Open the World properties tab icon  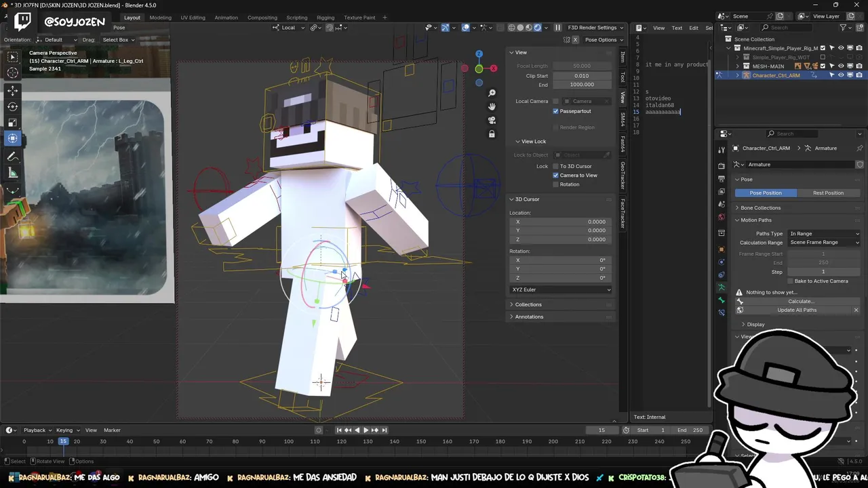[x=722, y=218]
